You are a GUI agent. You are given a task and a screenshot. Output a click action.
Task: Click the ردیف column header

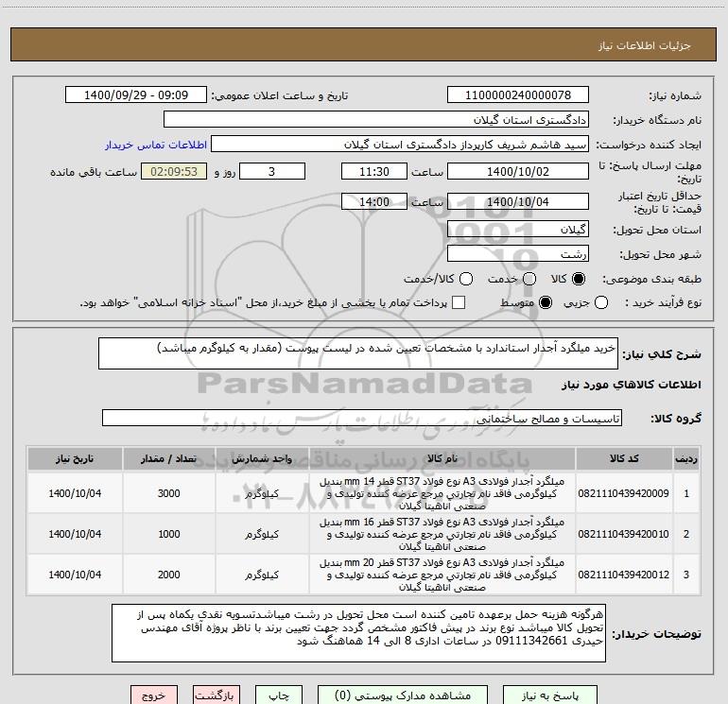[x=686, y=459]
